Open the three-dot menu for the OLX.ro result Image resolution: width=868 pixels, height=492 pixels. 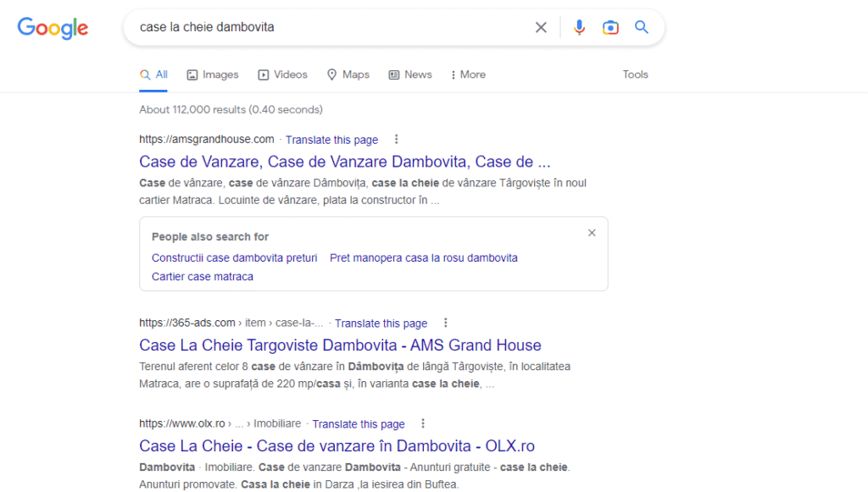pyautogui.click(x=423, y=423)
